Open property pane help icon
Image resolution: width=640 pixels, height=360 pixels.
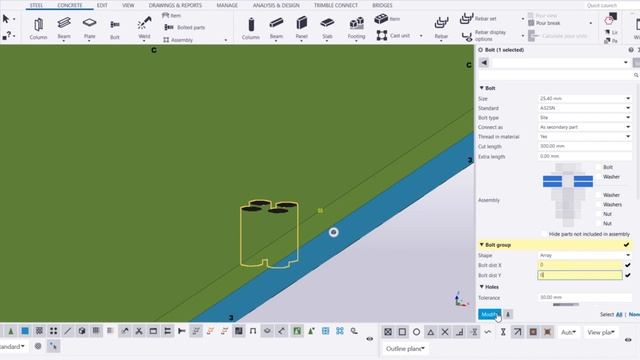coord(631,50)
